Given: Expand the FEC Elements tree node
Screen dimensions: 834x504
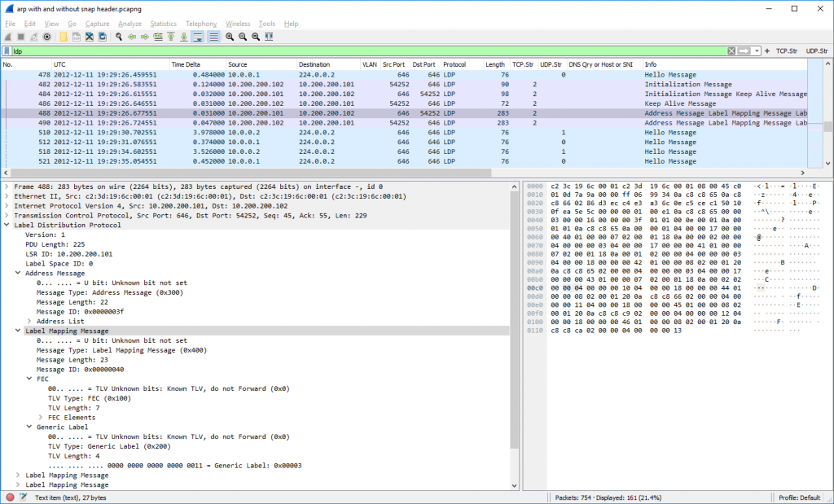Looking at the screenshot, I should point(42,417).
